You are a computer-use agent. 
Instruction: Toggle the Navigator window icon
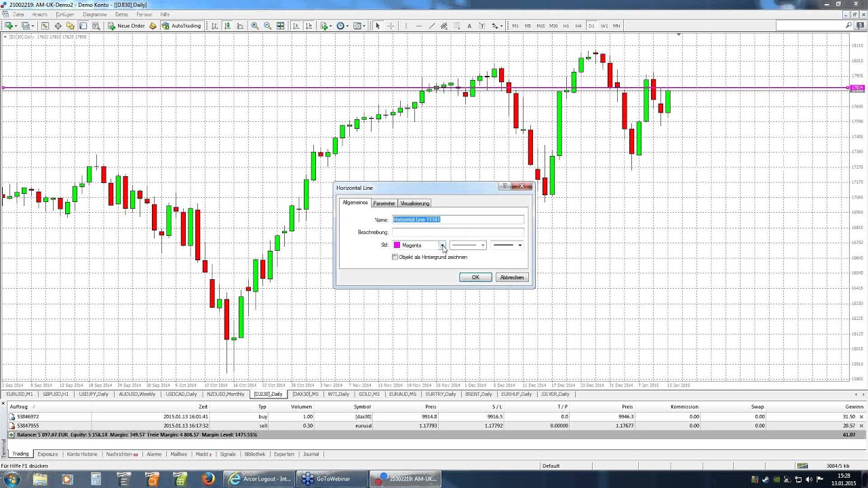click(x=71, y=26)
